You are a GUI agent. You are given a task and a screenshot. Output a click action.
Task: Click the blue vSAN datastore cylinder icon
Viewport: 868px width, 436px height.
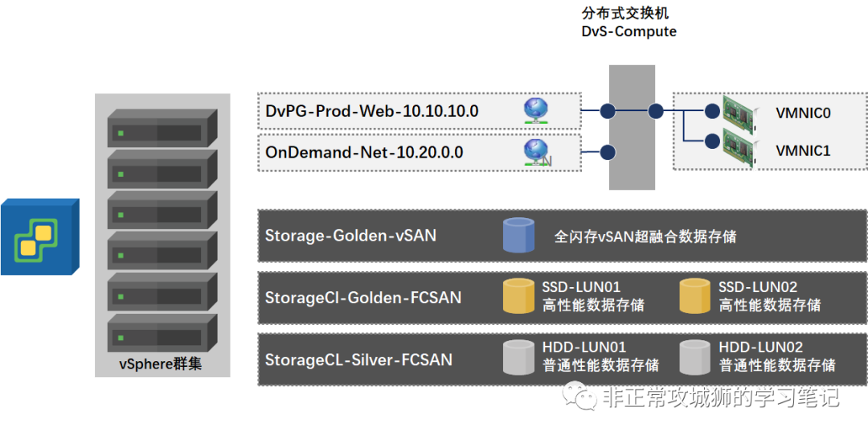(518, 237)
